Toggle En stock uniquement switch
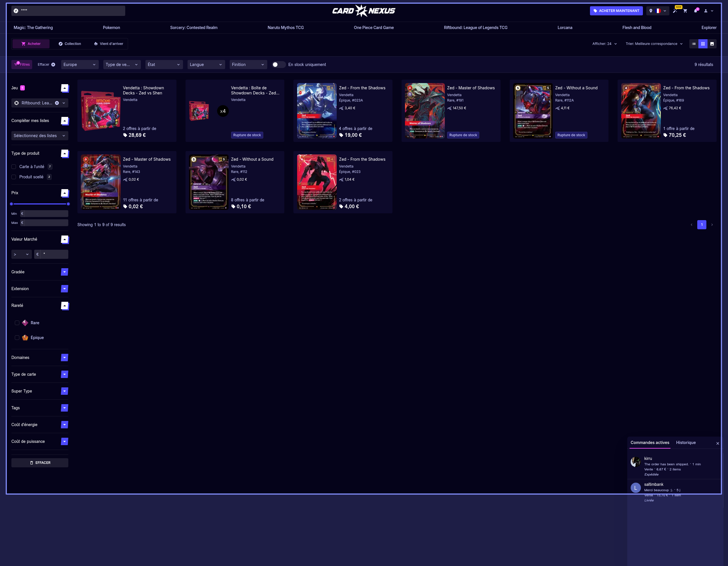Screen dimensions: 728x566 pyautogui.click(x=278, y=65)
